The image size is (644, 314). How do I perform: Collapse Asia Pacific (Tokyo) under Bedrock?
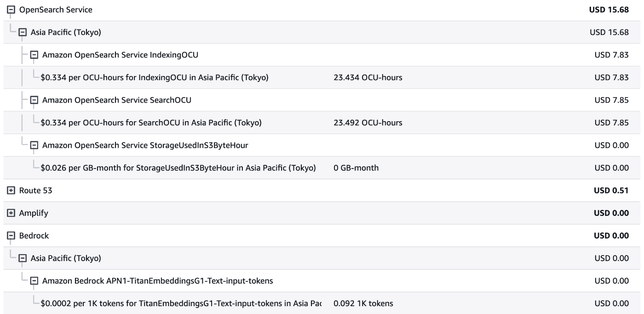(x=22, y=258)
